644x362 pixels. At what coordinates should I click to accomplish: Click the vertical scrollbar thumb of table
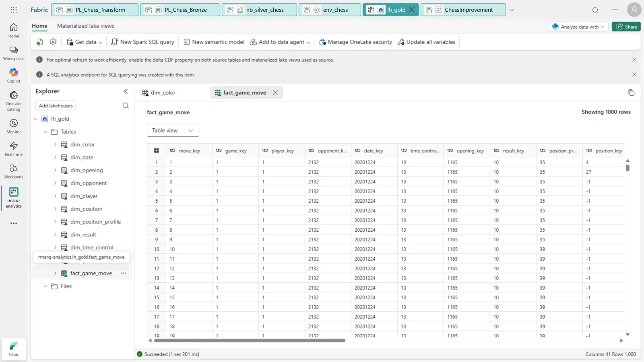[627, 167]
